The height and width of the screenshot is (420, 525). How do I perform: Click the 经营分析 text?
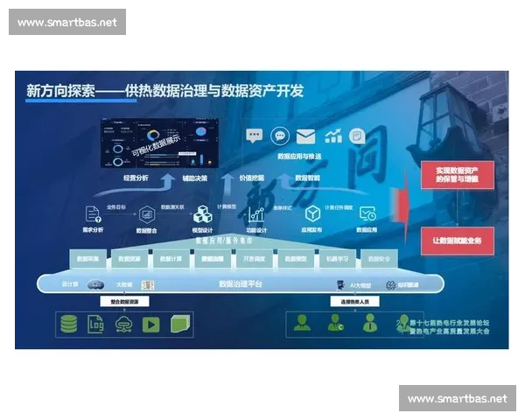[x=136, y=178]
